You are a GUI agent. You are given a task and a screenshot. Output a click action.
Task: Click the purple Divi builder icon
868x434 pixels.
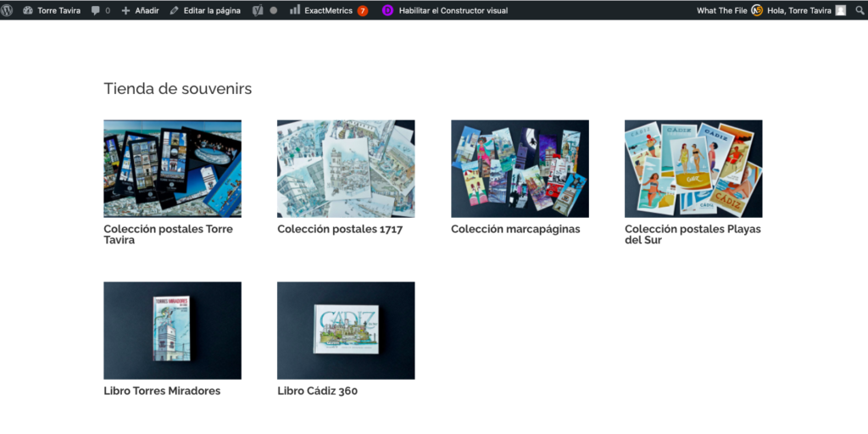387,10
